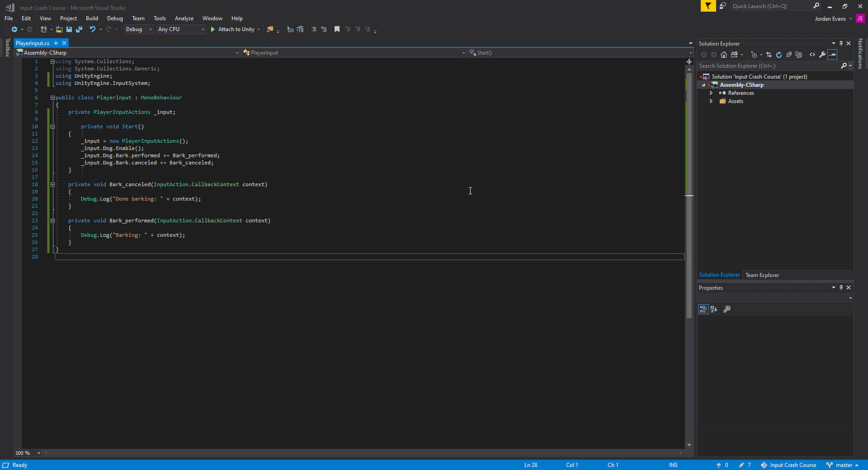Refresh Solution Explorer with refresh icon
Image resolution: width=868 pixels, height=470 pixels.
(779, 55)
